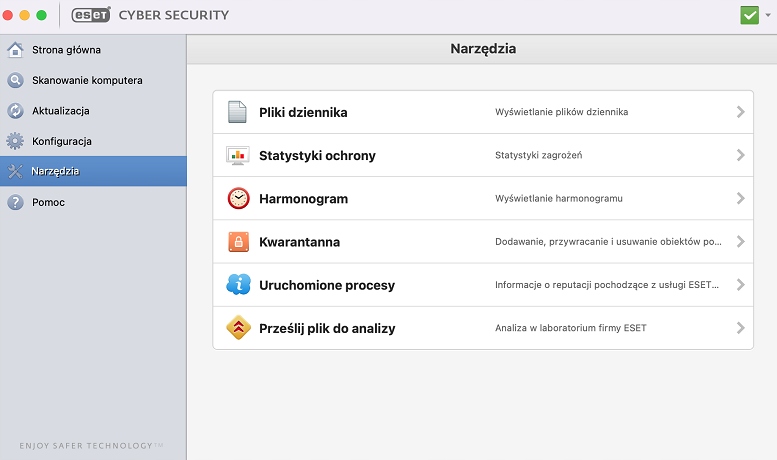
Task: Click the magnifier icon for Skanowanie komputera
Action: pos(15,80)
